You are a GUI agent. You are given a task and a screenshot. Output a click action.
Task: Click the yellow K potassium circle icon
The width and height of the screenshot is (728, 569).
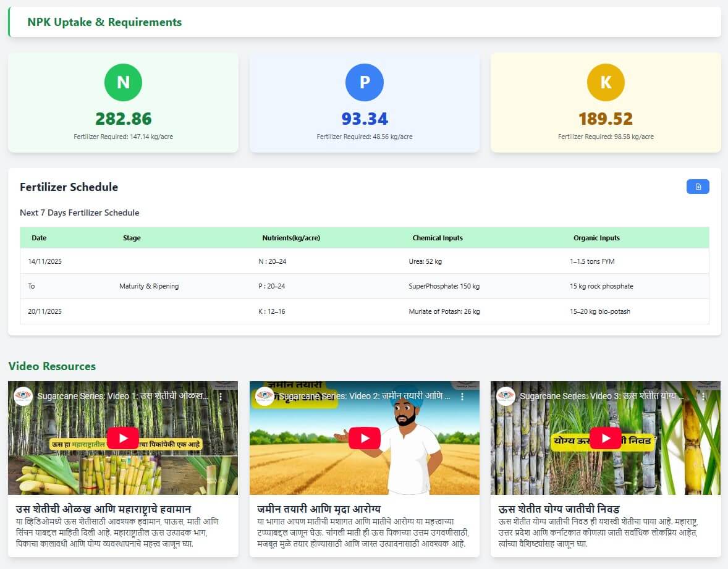(606, 82)
